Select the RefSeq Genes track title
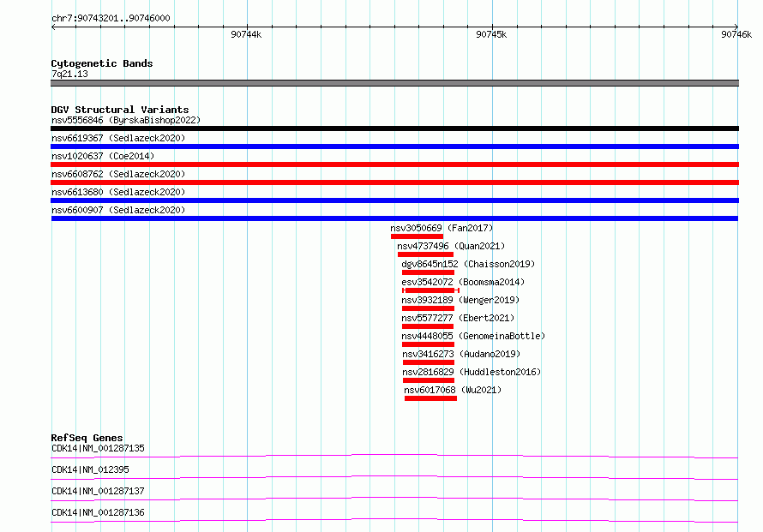Screen dimensions: 763x532 (x=87, y=438)
